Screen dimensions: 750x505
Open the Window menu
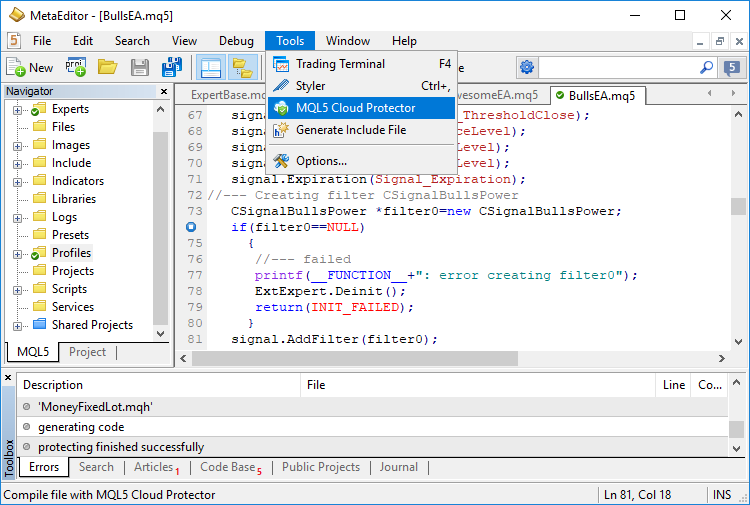(x=348, y=41)
